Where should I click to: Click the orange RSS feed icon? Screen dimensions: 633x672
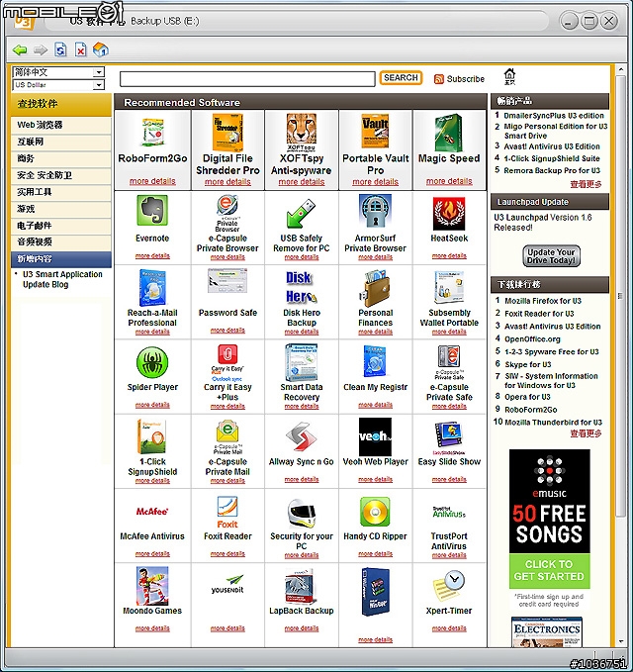click(x=438, y=79)
